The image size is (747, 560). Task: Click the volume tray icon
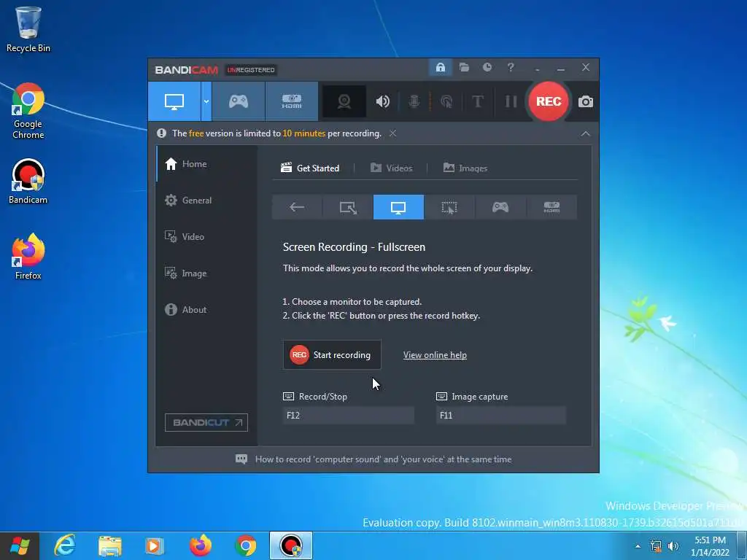click(x=673, y=546)
